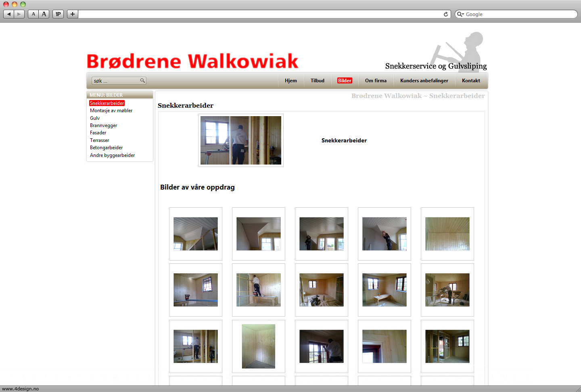
Task: Open the Tilbud menu item
Action: click(x=318, y=81)
